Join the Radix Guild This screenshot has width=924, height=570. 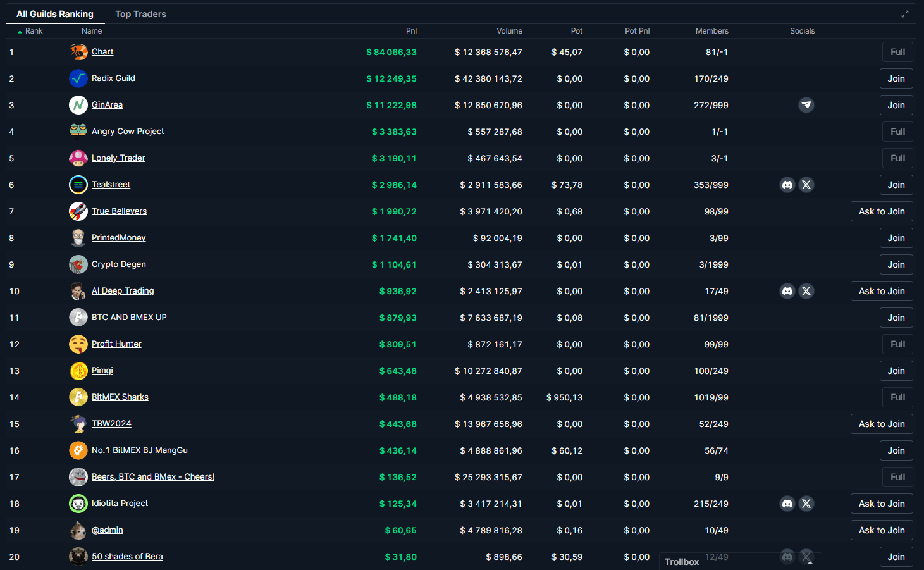896,78
